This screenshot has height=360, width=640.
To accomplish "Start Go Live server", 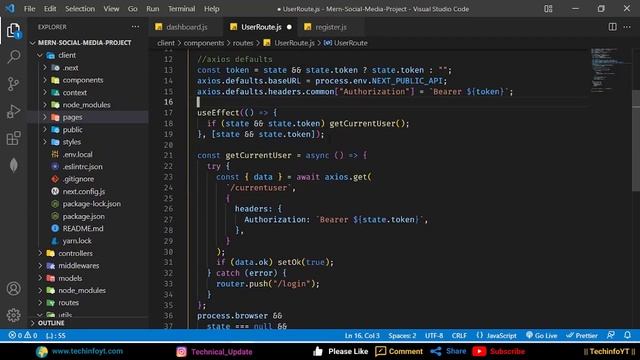I will (541, 336).
